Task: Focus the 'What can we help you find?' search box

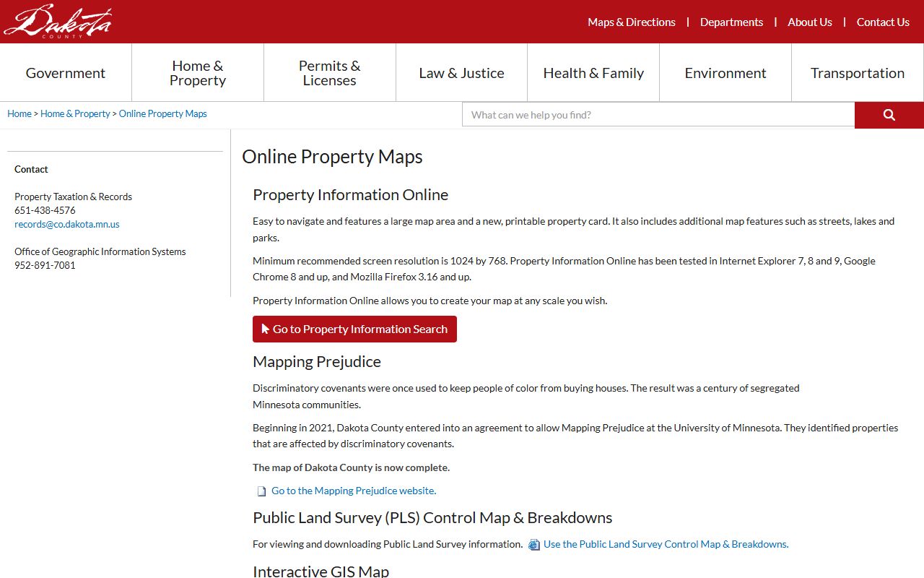Action: click(658, 115)
